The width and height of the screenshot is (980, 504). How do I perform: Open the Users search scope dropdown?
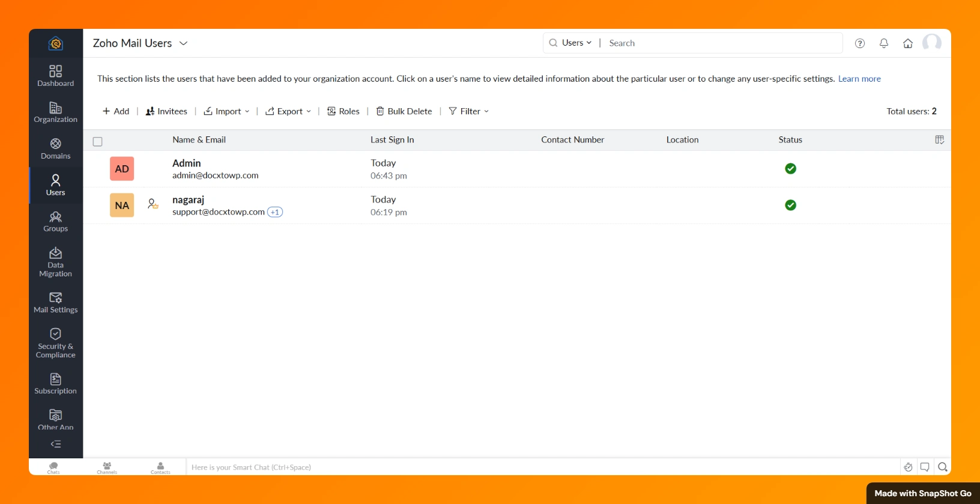click(577, 43)
